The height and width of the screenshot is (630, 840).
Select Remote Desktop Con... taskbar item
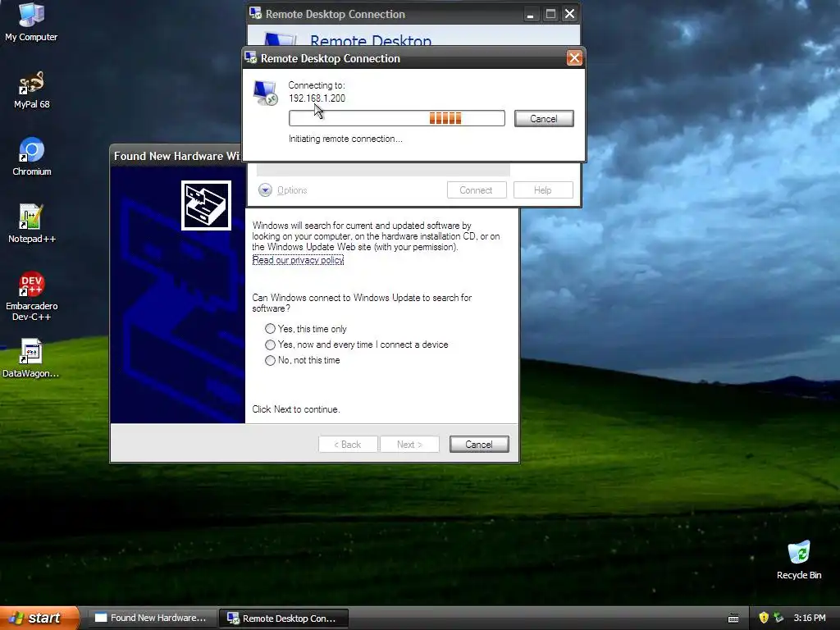[x=283, y=619]
